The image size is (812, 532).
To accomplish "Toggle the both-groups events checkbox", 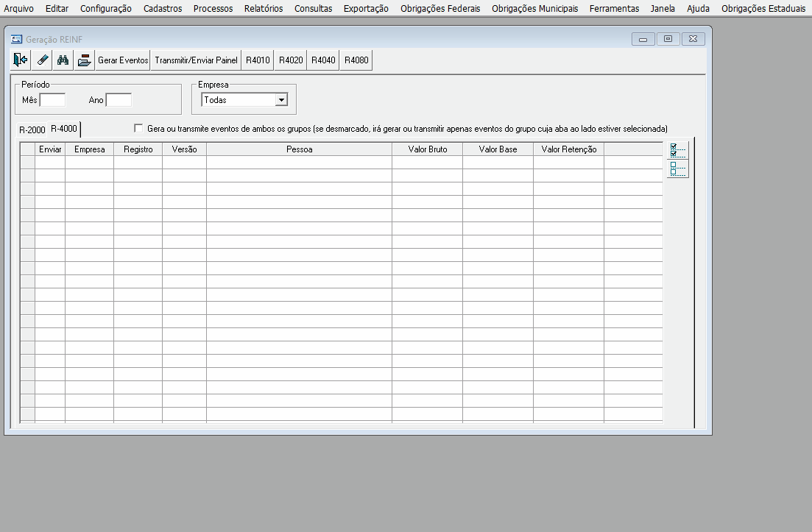I will [x=138, y=128].
